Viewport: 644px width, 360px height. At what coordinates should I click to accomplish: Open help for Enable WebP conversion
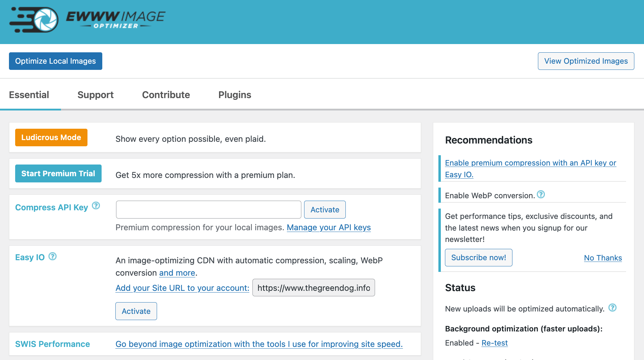[541, 194]
